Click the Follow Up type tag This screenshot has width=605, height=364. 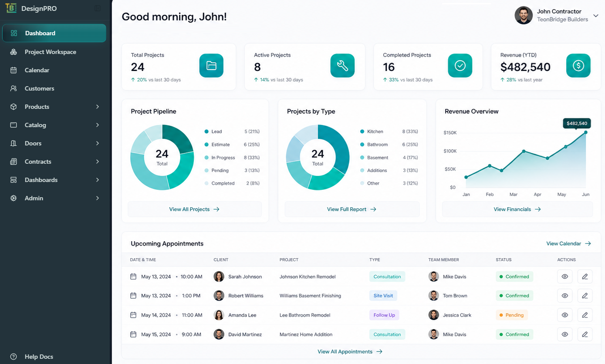pyautogui.click(x=384, y=315)
